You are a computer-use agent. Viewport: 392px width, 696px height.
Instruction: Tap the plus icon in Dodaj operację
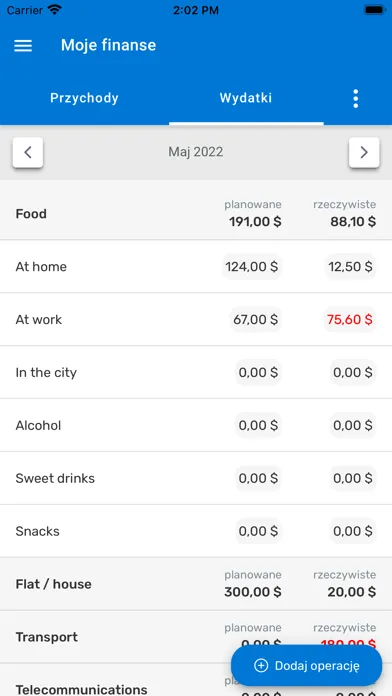point(261,666)
